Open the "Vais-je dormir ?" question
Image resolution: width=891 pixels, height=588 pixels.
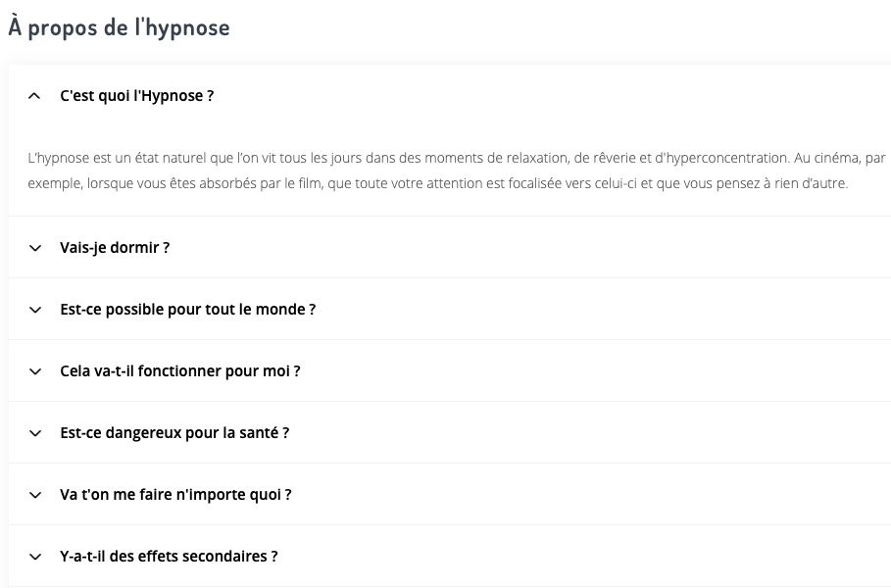pyautogui.click(x=115, y=248)
